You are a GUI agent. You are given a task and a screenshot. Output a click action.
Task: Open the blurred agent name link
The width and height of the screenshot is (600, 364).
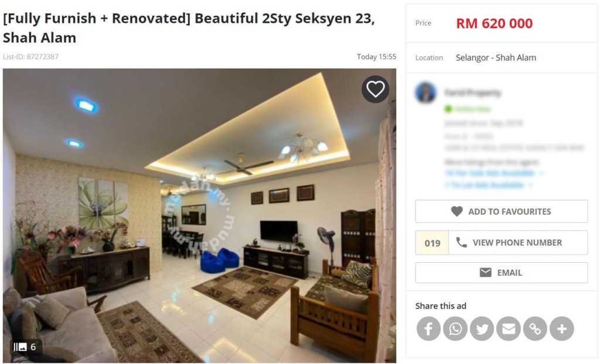473,92
